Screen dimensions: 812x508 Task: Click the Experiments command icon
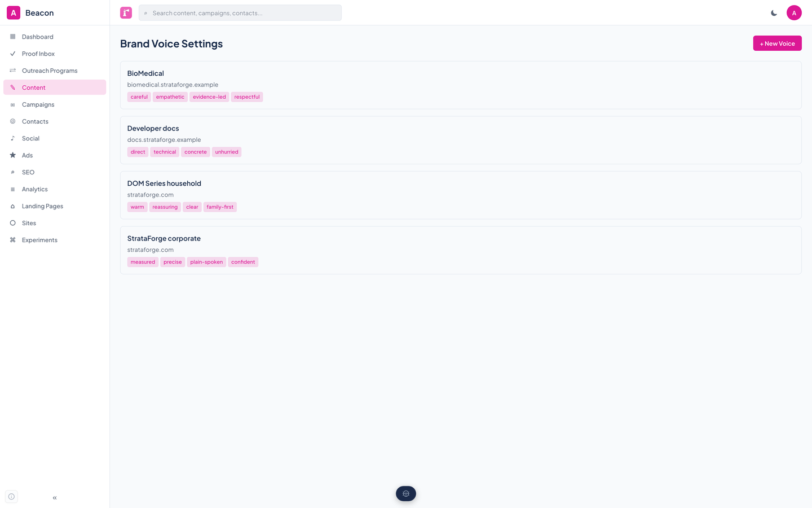click(x=12, y=240)
